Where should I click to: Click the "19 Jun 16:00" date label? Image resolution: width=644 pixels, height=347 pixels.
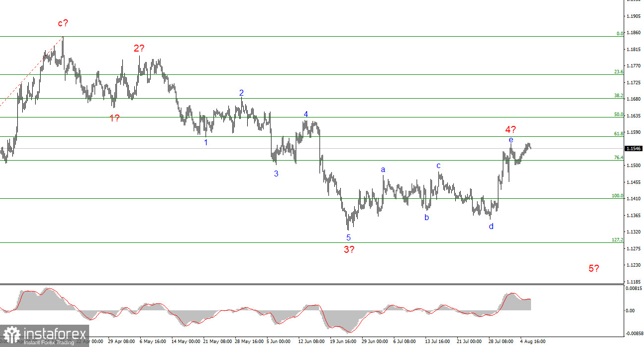344,341
